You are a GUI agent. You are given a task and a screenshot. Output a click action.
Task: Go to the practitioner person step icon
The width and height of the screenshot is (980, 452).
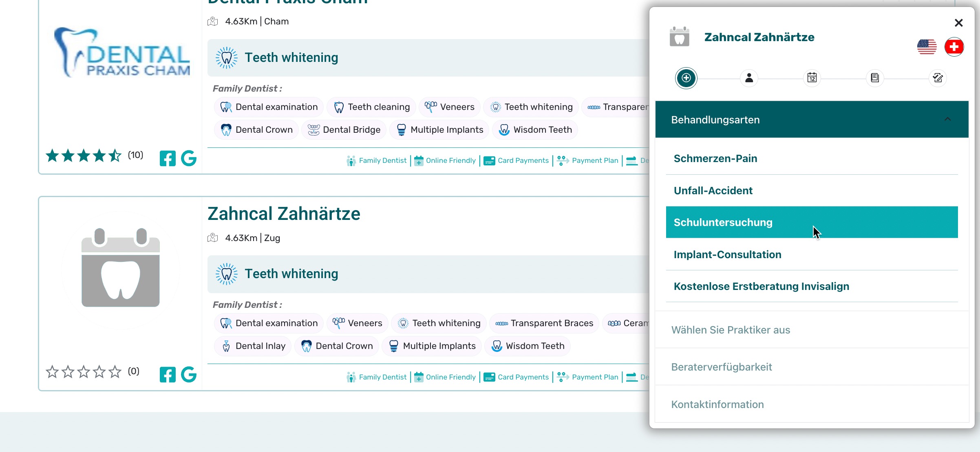pos(749,78)
